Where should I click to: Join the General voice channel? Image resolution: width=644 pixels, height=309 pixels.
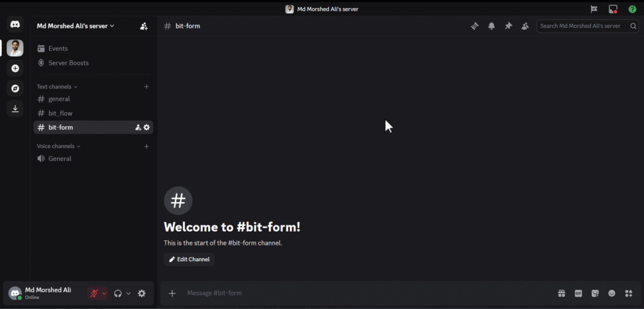93,159
